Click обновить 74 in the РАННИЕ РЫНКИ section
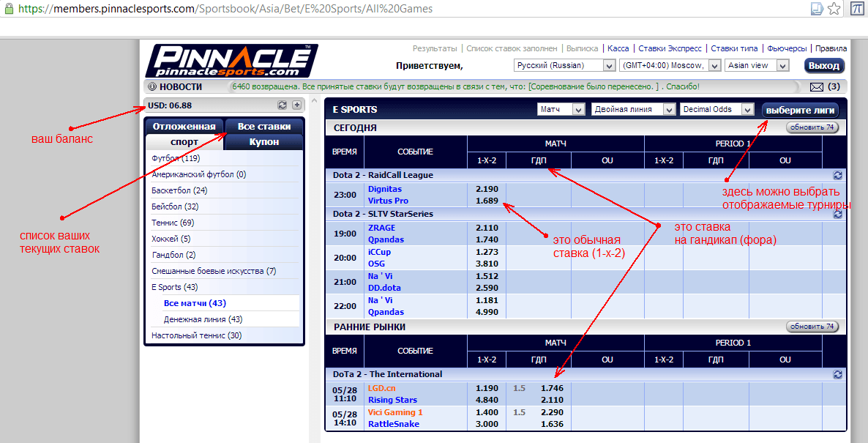868x443 pixels. [812, 327]
